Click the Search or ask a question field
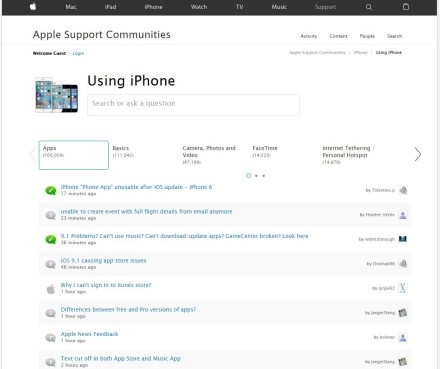 point(193,105)
